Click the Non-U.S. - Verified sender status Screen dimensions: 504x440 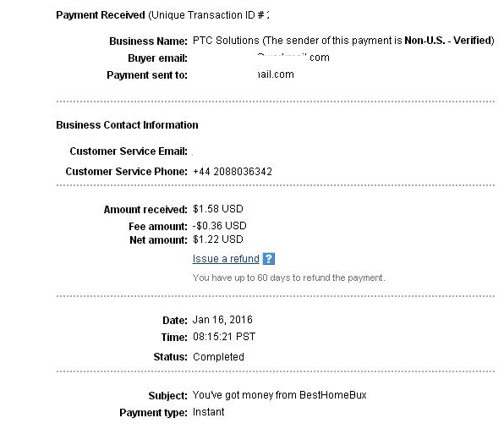(x=447, y=41)
